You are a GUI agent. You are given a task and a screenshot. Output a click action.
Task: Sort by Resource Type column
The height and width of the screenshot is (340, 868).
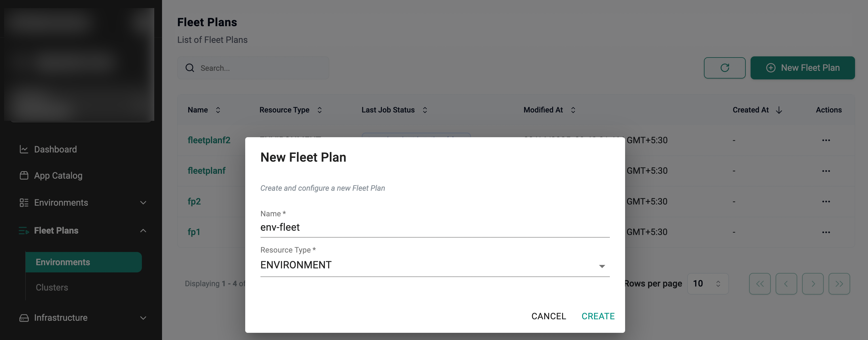point(319,110)
